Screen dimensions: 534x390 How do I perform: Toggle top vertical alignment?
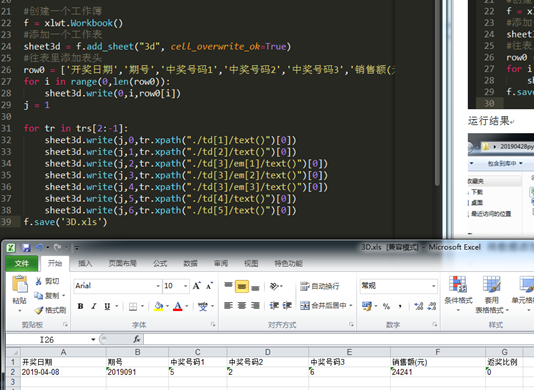pos(228,285)
